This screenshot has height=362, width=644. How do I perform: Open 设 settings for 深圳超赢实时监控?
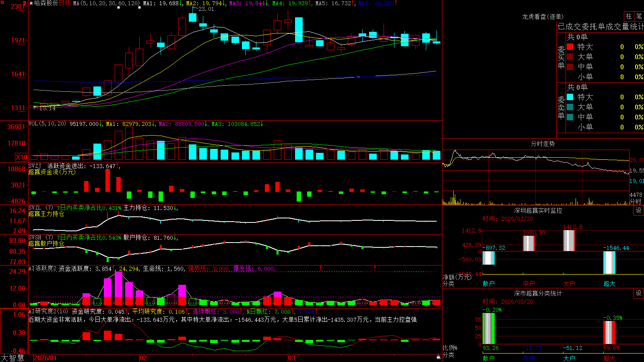pos(639,210)
